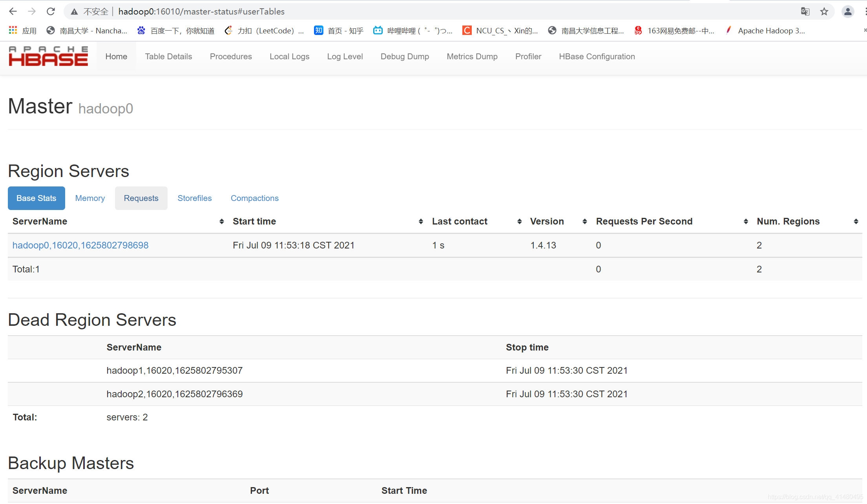The width and height of the screenshot is (867, 504).
Task: Bookmark page using star icon
Action: click(x=824, y=11)
